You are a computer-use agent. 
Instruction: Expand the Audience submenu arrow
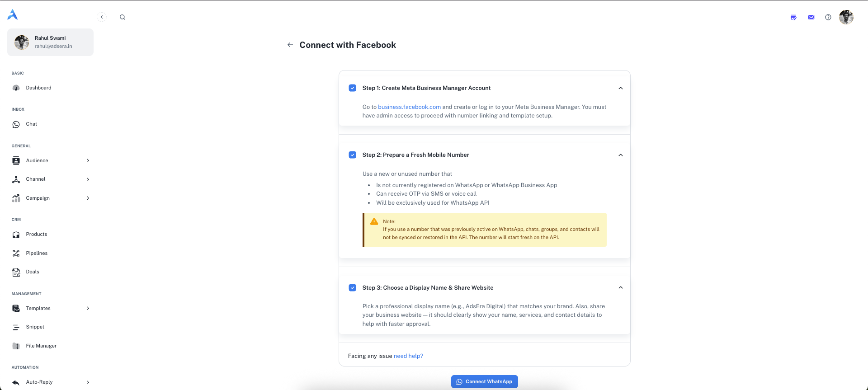[x=88, y=161]
